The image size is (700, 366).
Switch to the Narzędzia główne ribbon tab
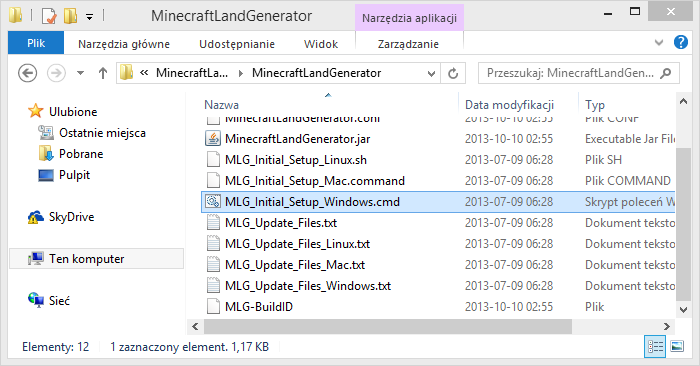click(x=124, y=44)
